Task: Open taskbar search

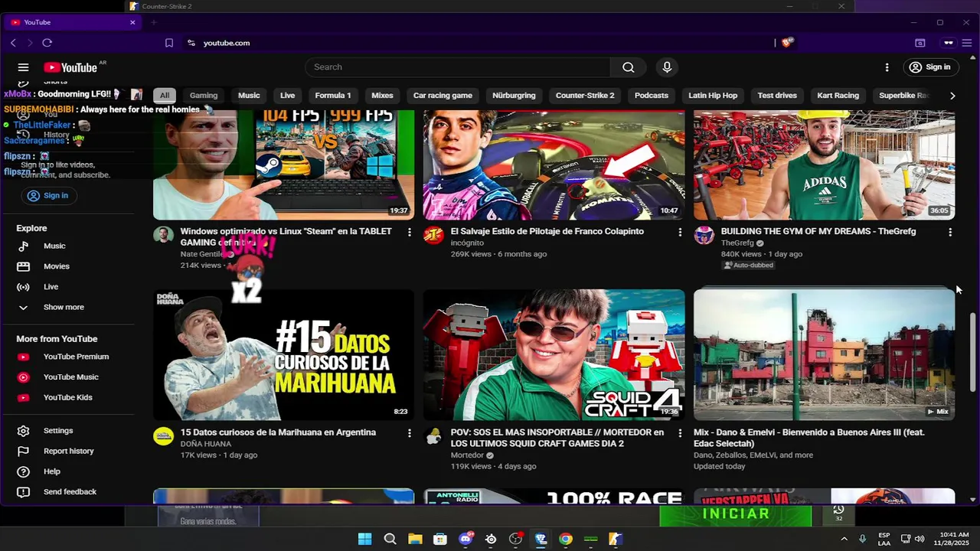Action: pyautogui.click(x=390, y=539)
